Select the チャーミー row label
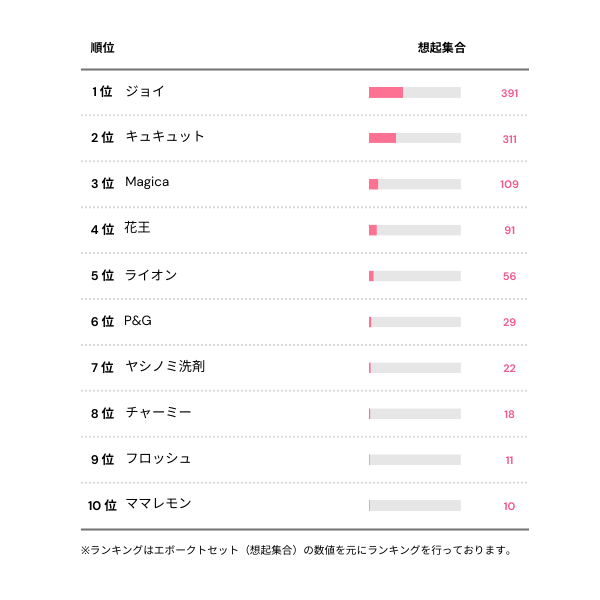 [x=158, y=413]
